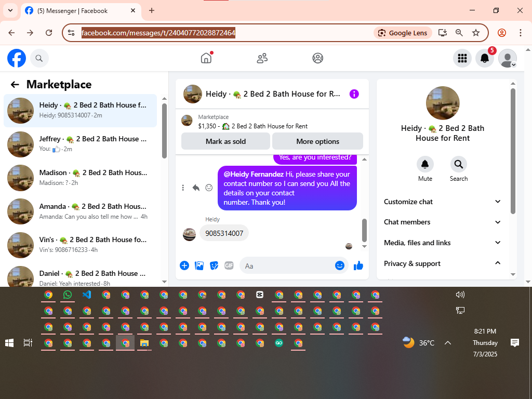Open Madison conversation in chat list

(81, 178)
